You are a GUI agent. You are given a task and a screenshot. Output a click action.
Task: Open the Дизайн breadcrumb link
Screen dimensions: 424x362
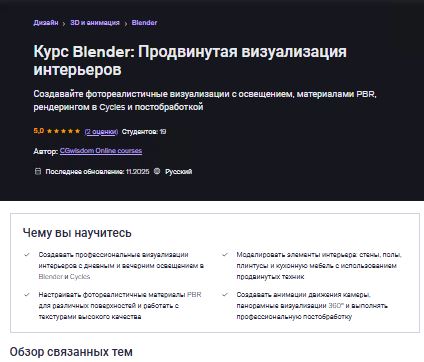(46, 23)
